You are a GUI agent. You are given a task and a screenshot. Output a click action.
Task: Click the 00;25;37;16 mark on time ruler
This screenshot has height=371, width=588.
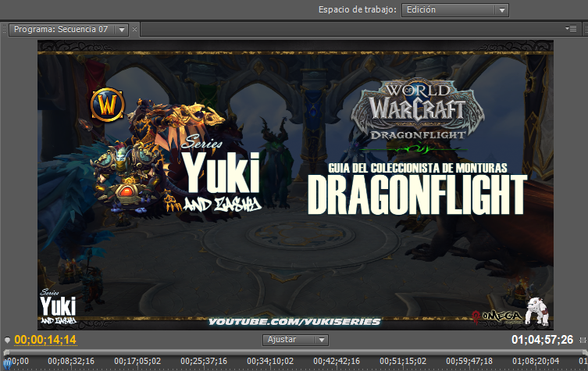[204, 362]
